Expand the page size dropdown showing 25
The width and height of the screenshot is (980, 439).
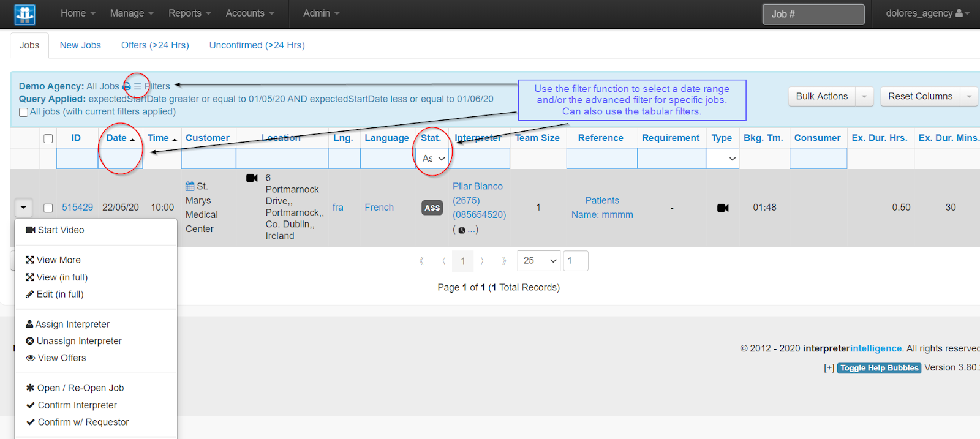(539, 261)
